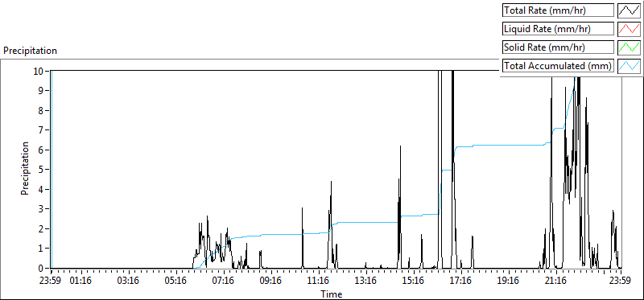Click the 21:16 time axis marker
The image size is (644, 300).
click(556, 281)
